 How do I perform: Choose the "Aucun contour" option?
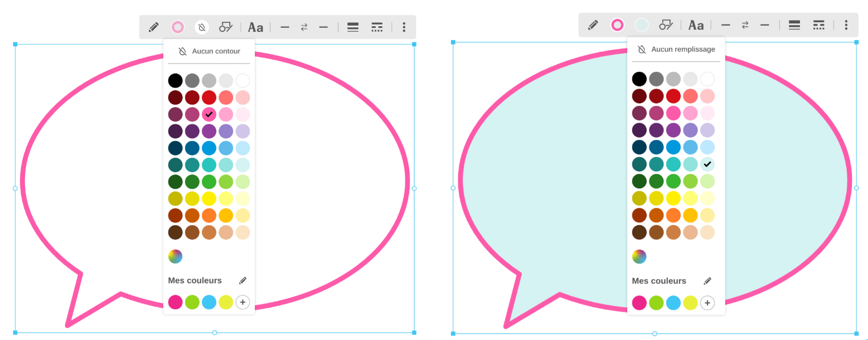click(x=209, y=51)
